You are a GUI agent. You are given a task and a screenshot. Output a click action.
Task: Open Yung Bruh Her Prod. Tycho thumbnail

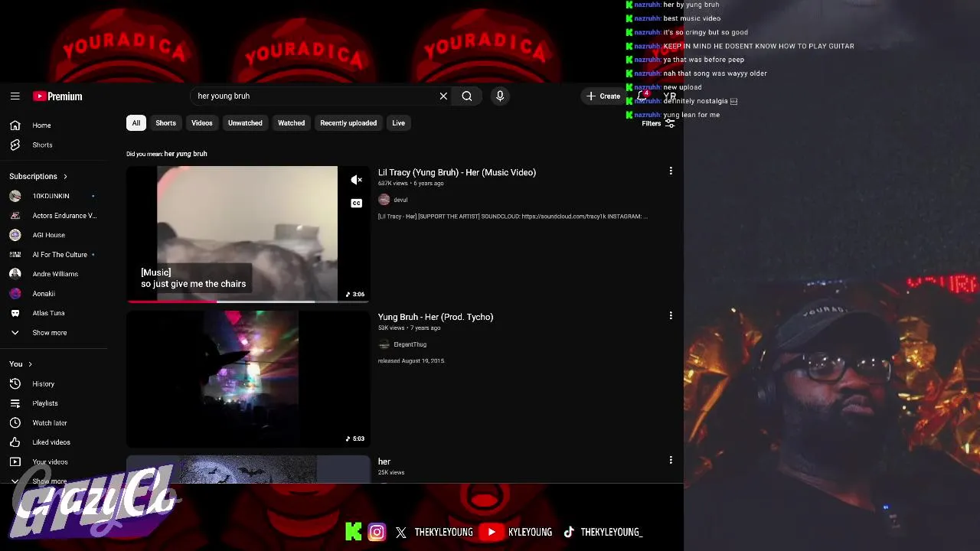click(x=248, y=379)
